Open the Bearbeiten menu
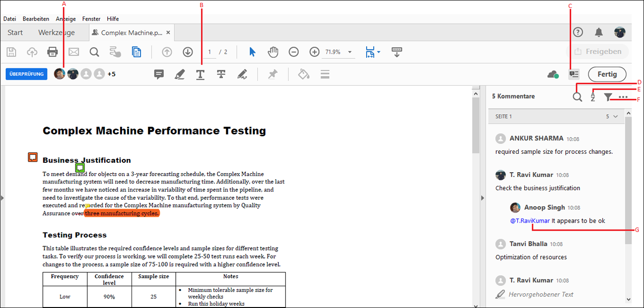This screenshot has height=308, width=644. [36, 19]
